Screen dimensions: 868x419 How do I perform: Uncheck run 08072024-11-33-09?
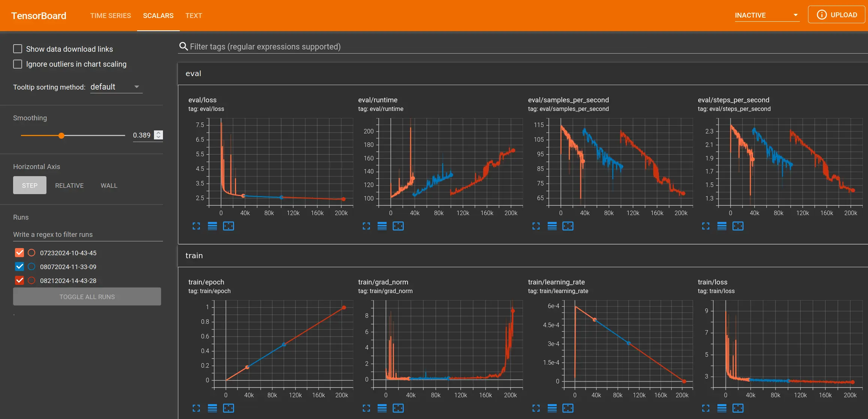tap(19, 266)
